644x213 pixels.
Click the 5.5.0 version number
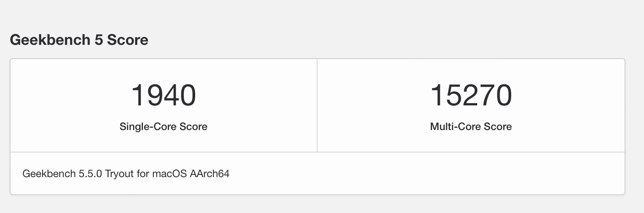pos(90,174)
